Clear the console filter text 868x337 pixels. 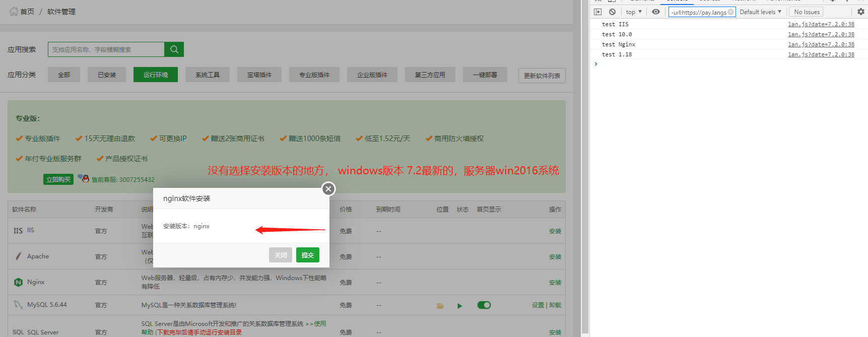731,12
